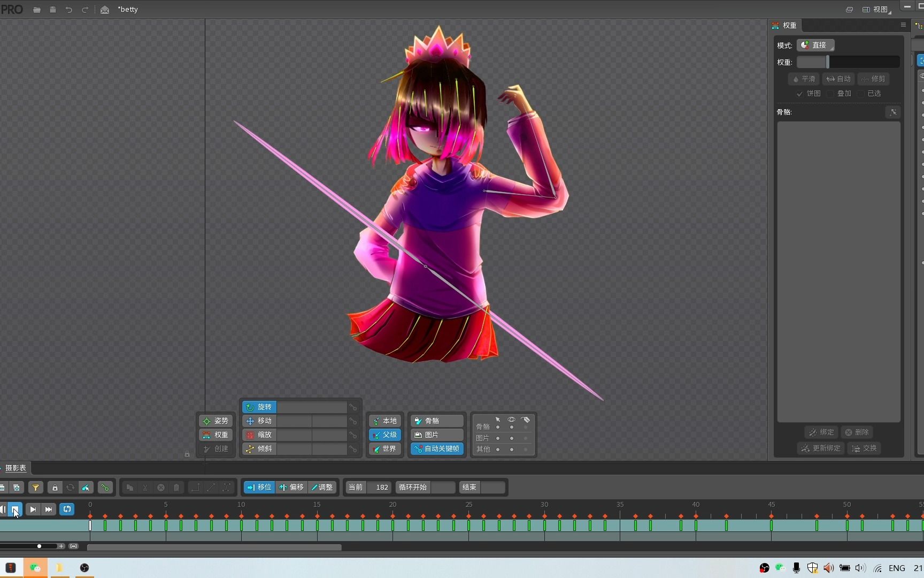Select the 权重 weights tool
Image resolution: width=924 pixels, height=578 pixels.
pyautogui.click(x=216, y=435)
